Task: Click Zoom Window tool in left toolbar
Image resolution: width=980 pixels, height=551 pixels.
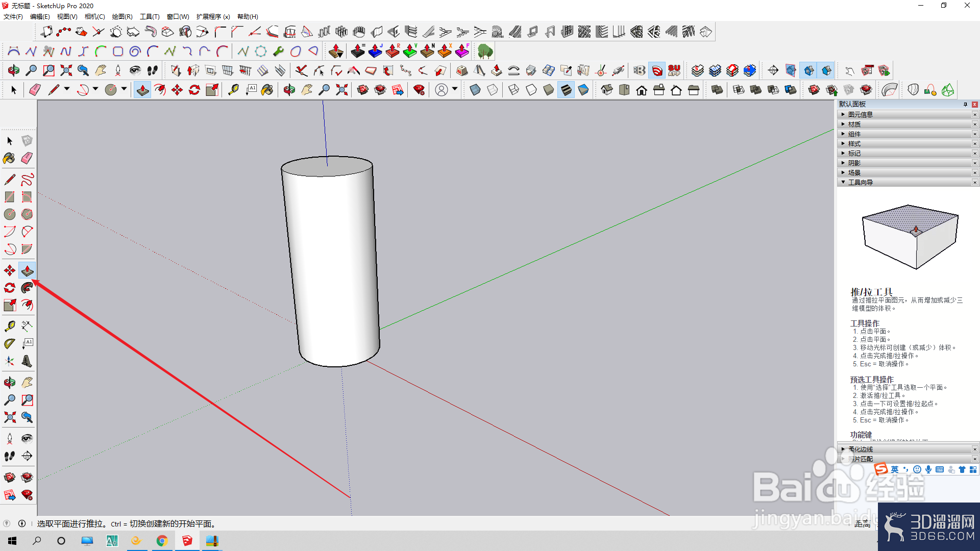Action: tap(27, 400)
